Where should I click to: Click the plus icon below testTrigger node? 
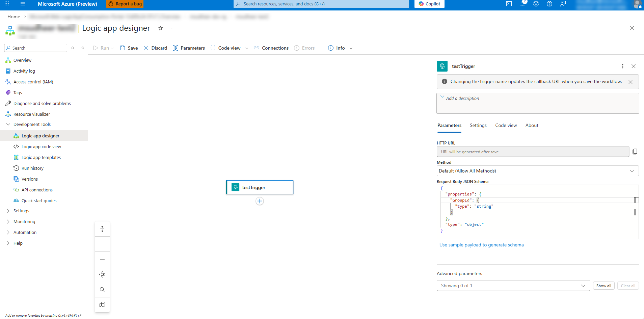click(x=260, y=201)
